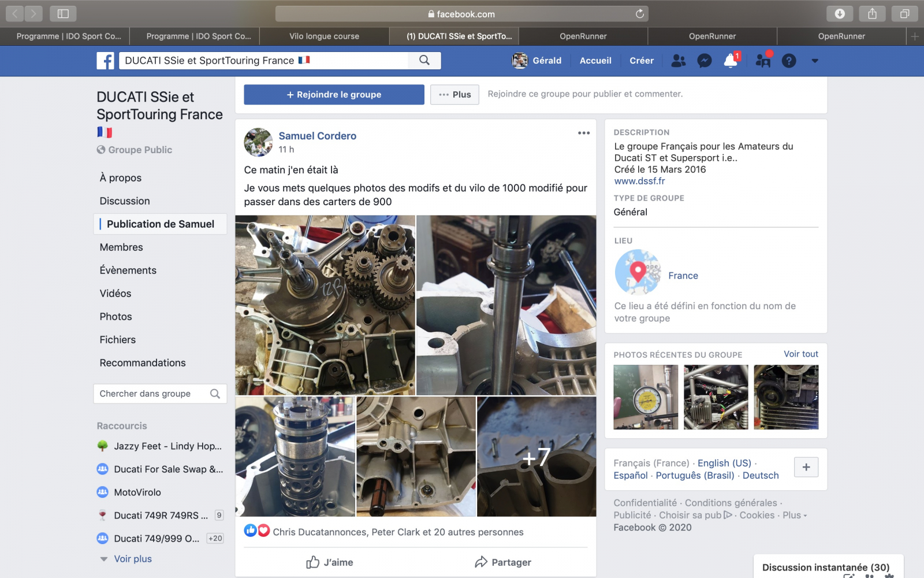Go to Accueil
Viewport: 924px width, 578px height.
[x=595, y=61]
